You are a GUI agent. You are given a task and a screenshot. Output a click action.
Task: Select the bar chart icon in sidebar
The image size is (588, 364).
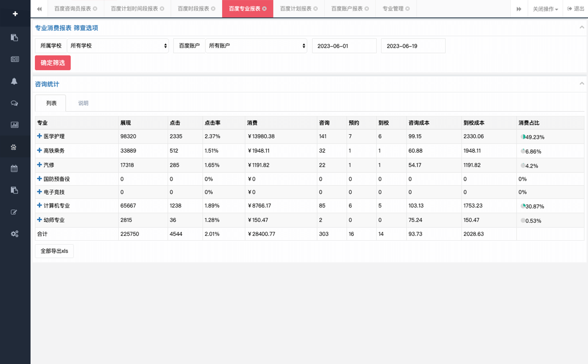click(14, 125)
